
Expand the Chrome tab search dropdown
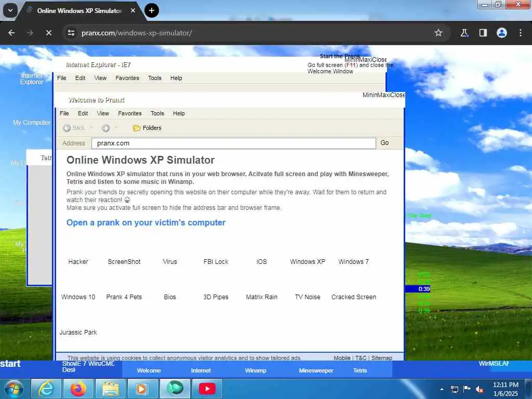coord(10,10)
